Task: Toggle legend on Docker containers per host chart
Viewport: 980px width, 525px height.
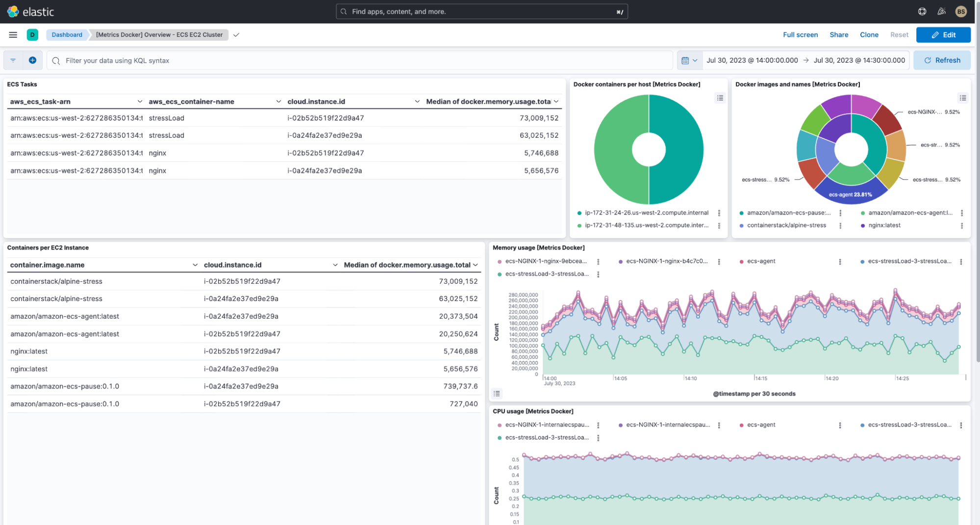Action: pyautogui.click(x=720, y=98)
